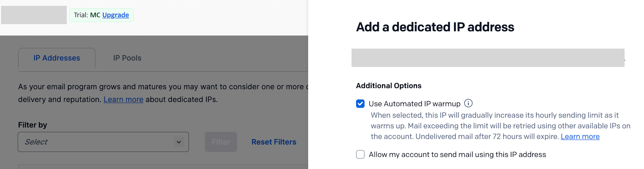Switch to the IP Pools tab
The height and width of the screenshot is (169, 644).
[x=127, y=58]
